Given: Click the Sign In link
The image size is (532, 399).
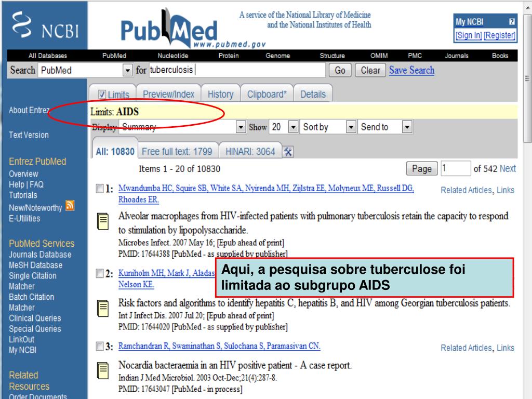Looking at the screenshot, I should coord(469,35).
